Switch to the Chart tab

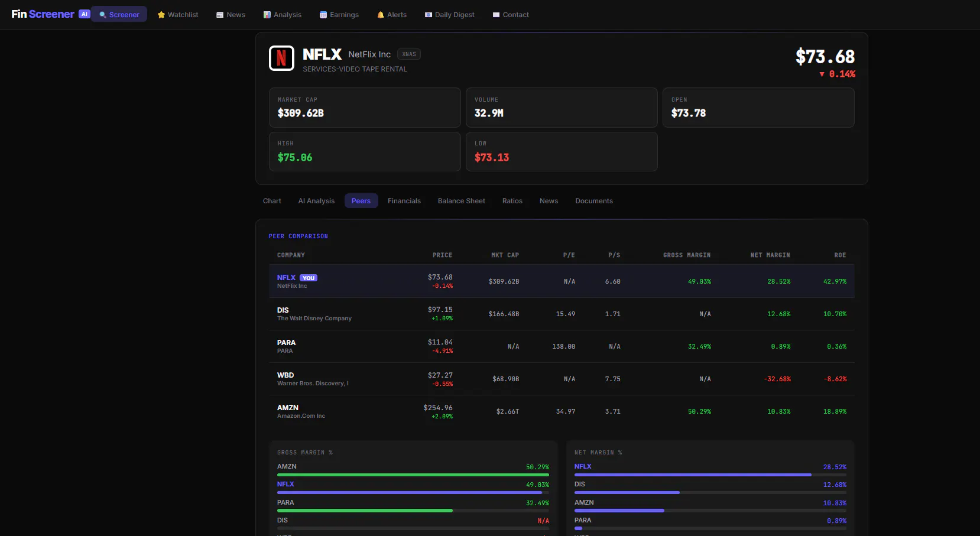[x=272, y=201]
